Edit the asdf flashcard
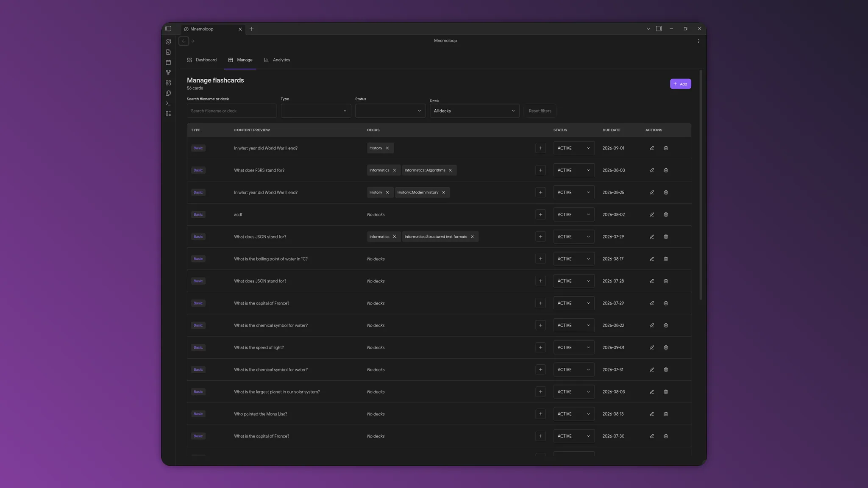This screenshot has width=868, height=488. tap(652, 215)
